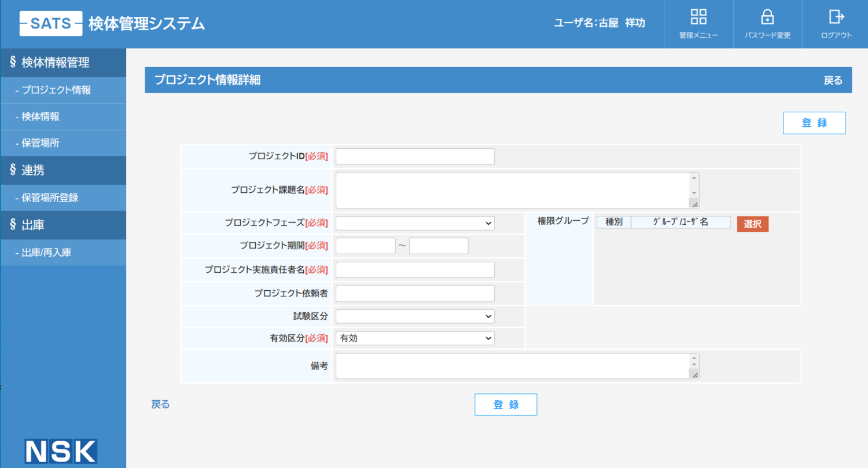
Task: Expand the 有効区分 dropdown showing 有効
Action: point(415,338)
